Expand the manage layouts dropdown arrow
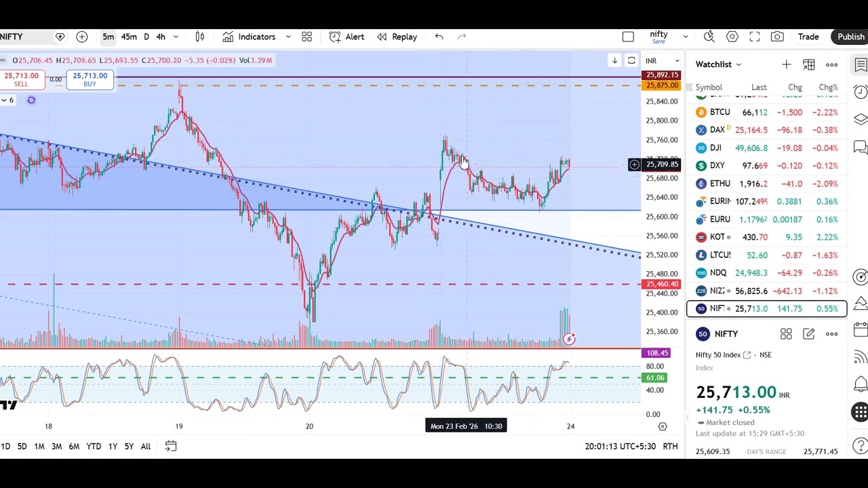The height and width of the screenshot is (488, 868). click(686, 37)
